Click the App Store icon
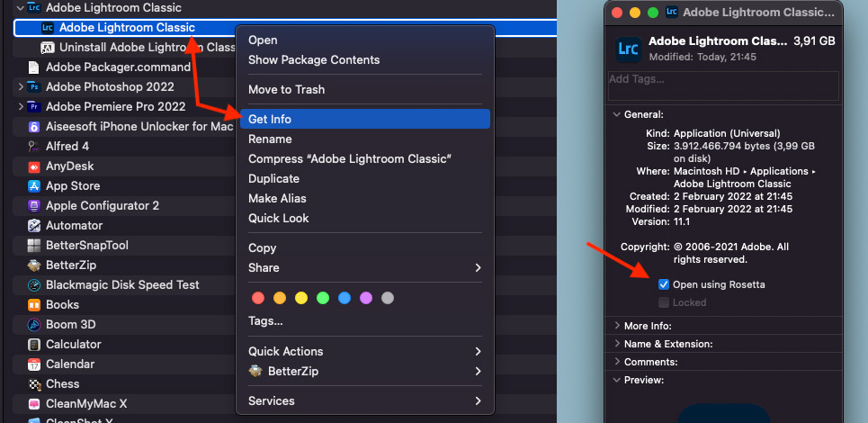The height and width of the screenshot is (423, 868). click(34, 186)
